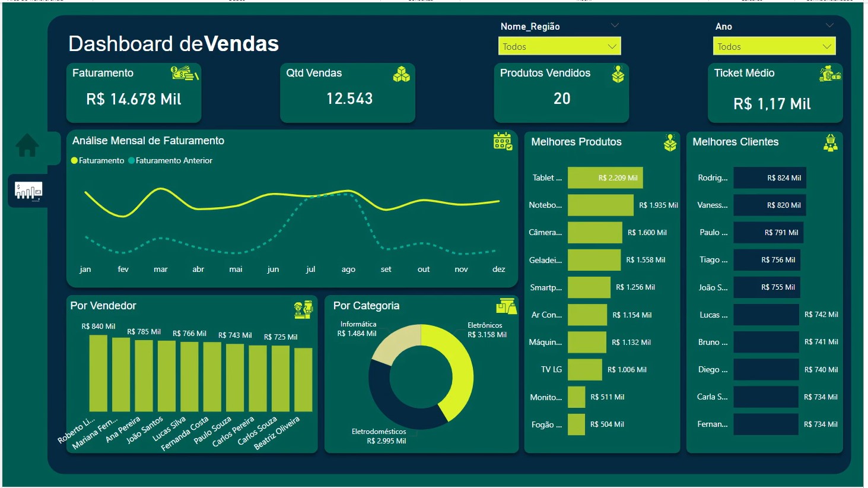Click the Beatriz Oliveira seller bar
Screen dimensions: 868x488
click(x=303, y=380)
